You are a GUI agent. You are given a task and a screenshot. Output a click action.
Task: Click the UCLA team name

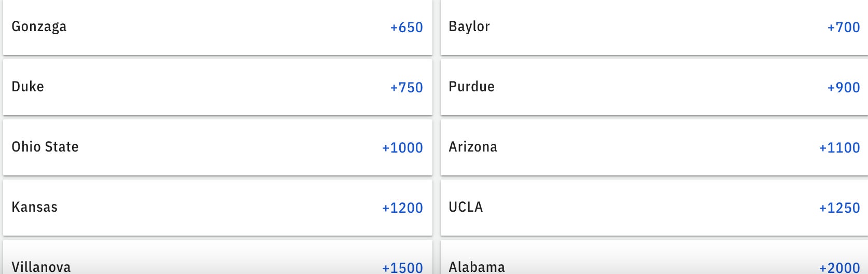click(x=466, y=207)
